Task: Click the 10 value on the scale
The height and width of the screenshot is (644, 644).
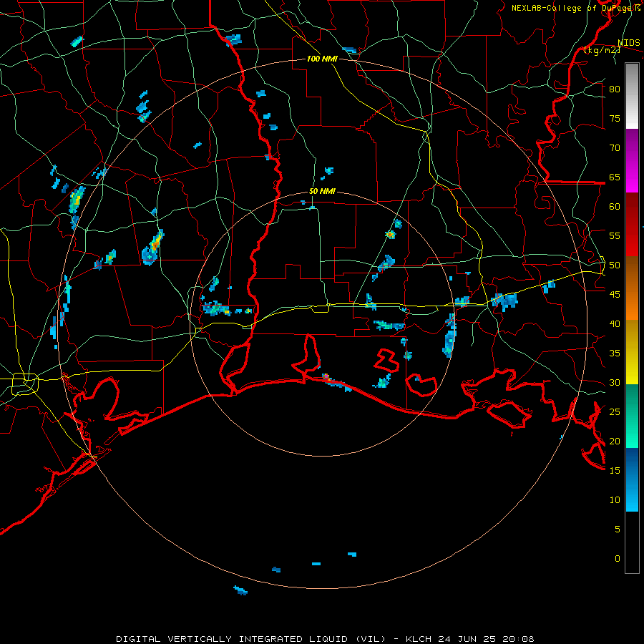Action: [x=615, y=500]
